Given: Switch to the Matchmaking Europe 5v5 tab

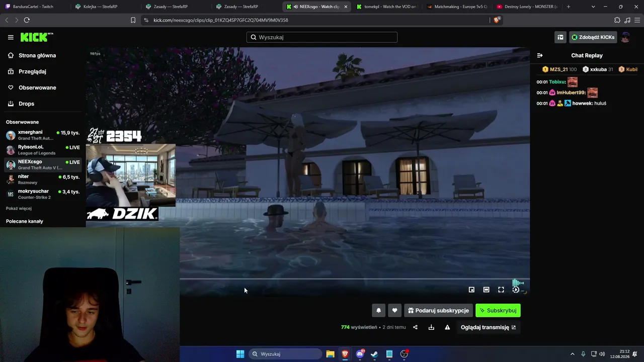Looking at the screenshot, I should tap(458, 7).
